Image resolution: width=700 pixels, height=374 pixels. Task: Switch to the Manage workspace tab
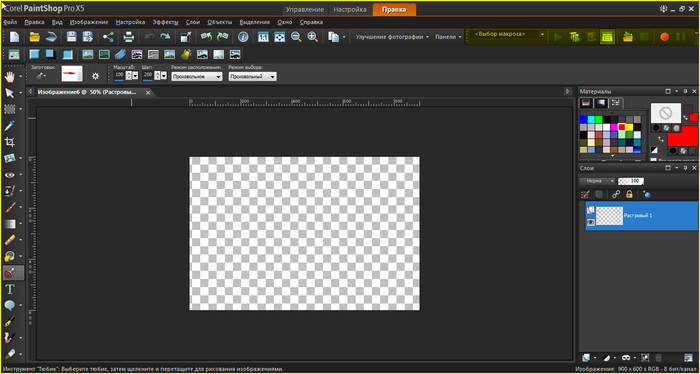(x=305, y=9)
